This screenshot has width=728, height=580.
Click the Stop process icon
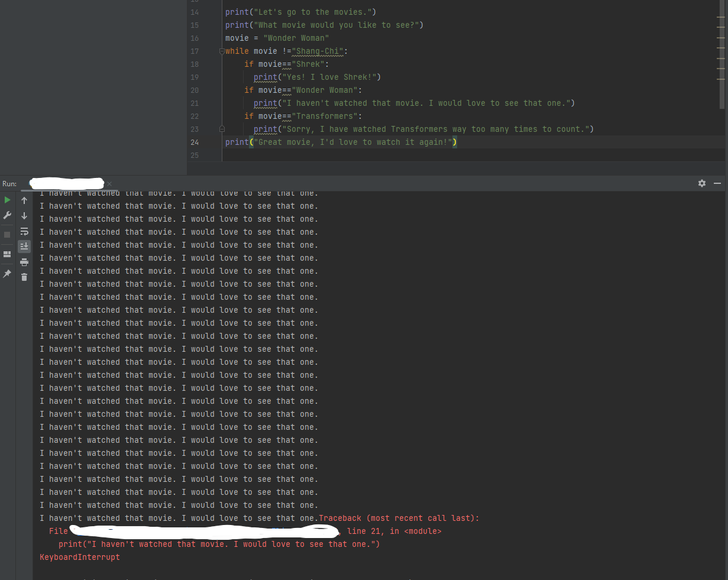point(7,234)
